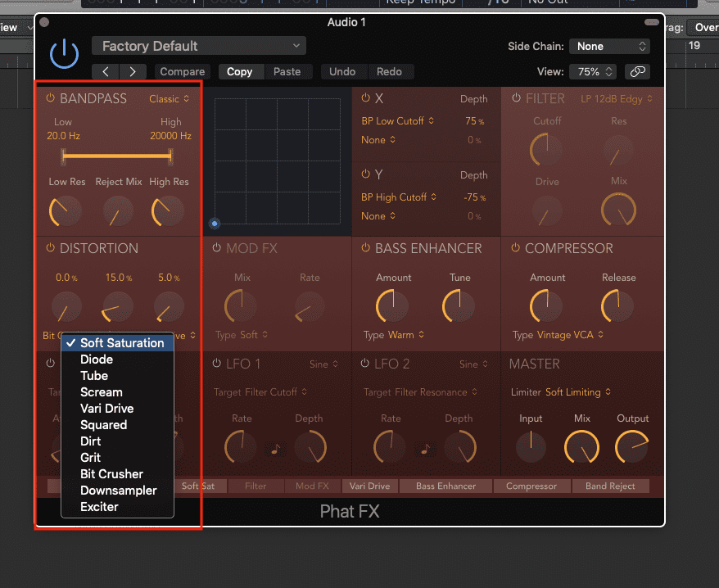The width and height of the screenshot is (719, 588).
Task: Click the LFO 1 note sync icon
Action: pyautogui.click(x=276, y=448)
